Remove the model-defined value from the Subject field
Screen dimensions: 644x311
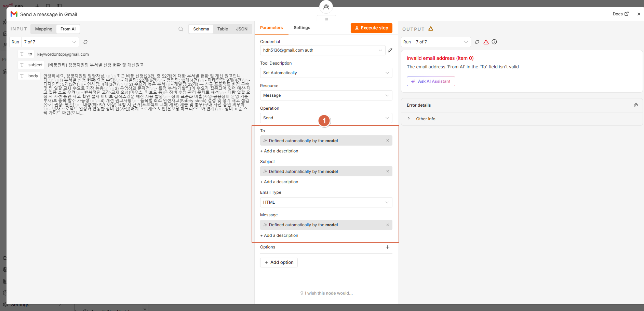pyautogui.click(x=388, y=171)
